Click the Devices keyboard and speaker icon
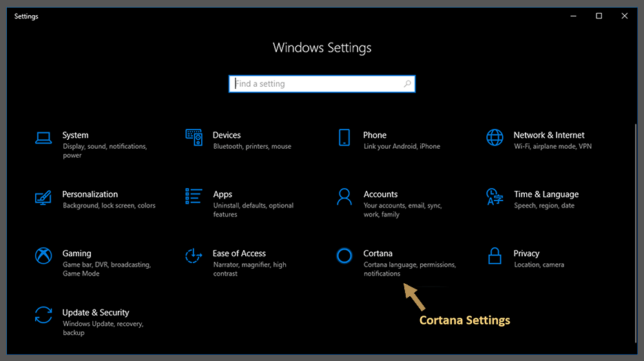 [194, 138]
